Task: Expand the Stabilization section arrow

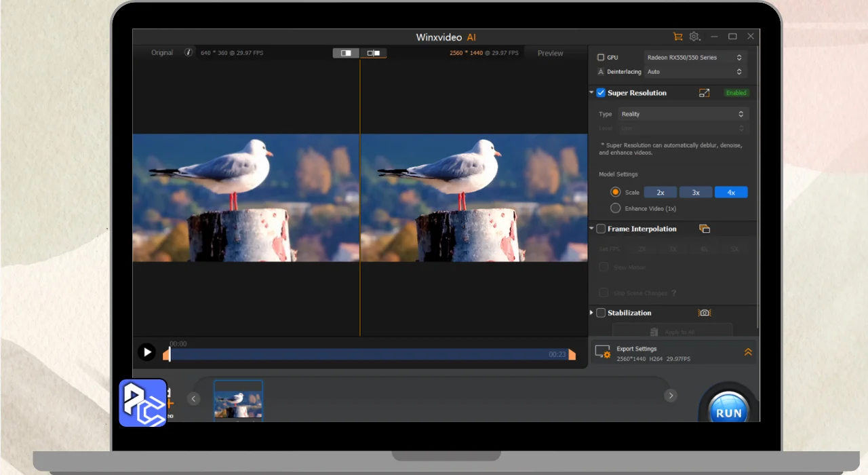Action: click(x=592, y=313)
